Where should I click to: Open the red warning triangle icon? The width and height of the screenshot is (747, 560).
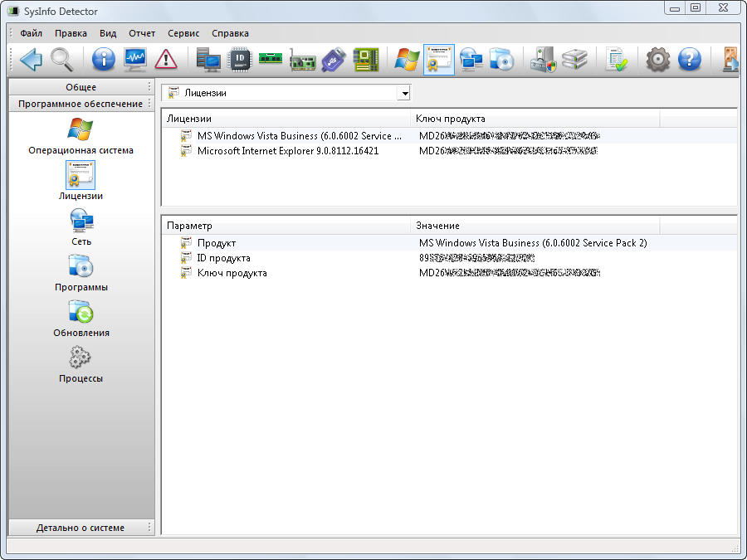click(x=166, y=60)
